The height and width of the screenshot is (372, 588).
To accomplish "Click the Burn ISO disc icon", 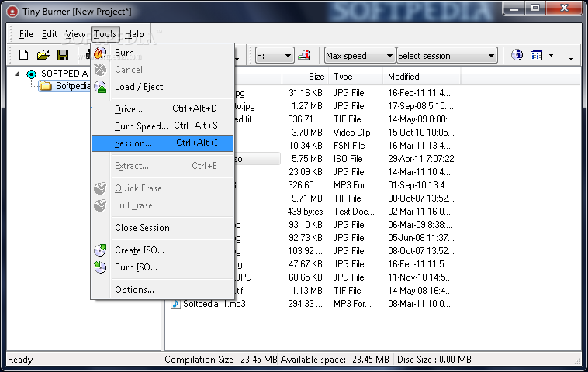I will tap(100, 267).
